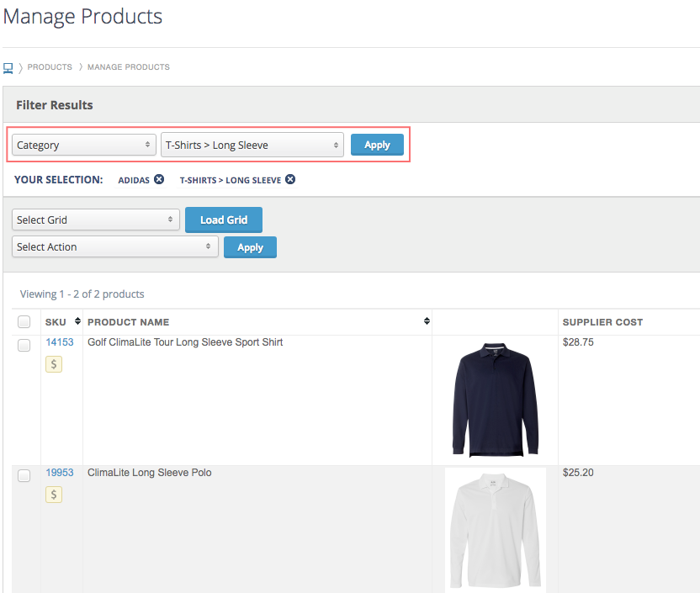Open the Select Grid dropdown
700x593 pixels.
(x=96, y=220)
